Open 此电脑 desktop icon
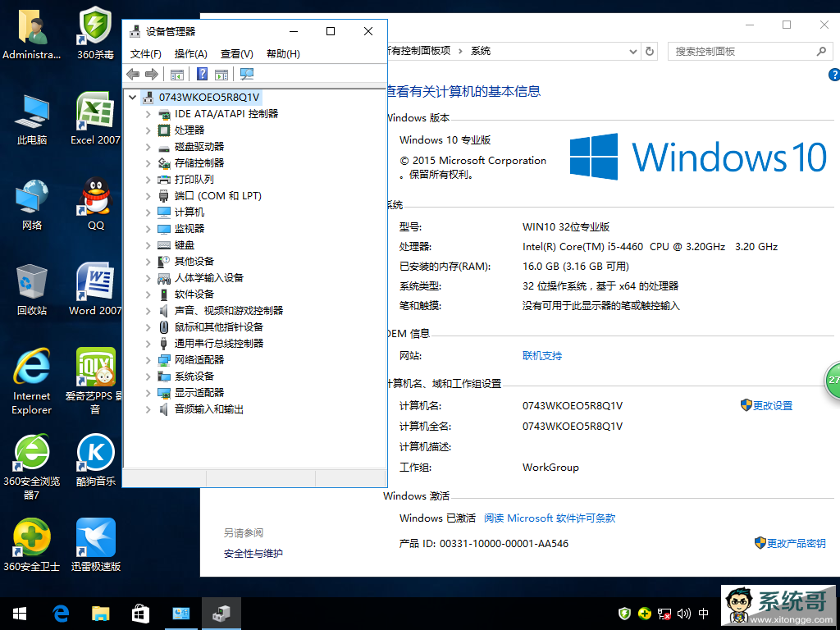This screenshot has width=840, height=630. (x=32, y=120)
